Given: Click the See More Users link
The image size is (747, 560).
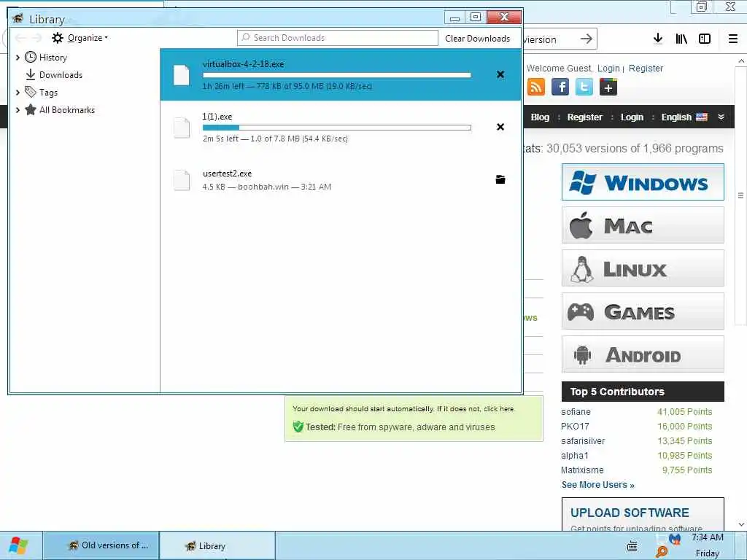Looking at the screenshot, I should pyautogui.click(x=598, y=485).
